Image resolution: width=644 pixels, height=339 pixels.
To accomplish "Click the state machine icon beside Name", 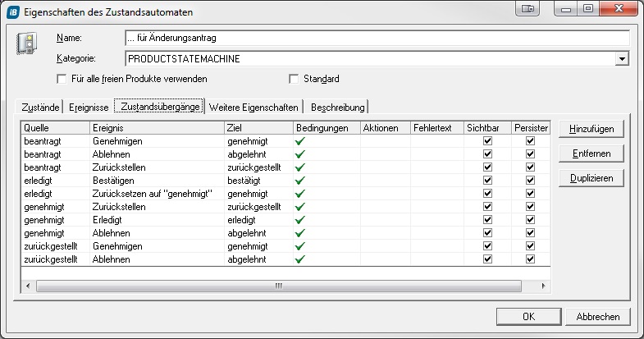I will [x=25, y=47].
